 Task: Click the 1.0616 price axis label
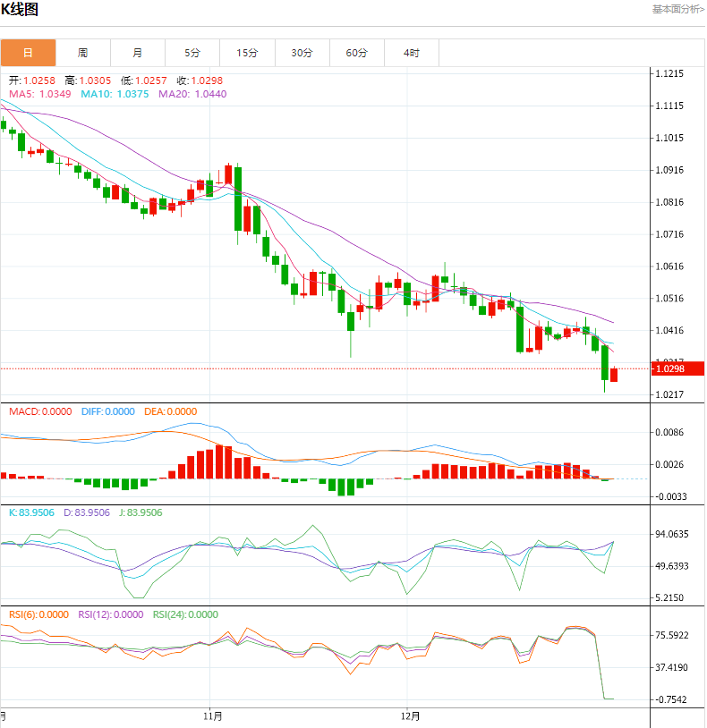[x=669, y=266]
